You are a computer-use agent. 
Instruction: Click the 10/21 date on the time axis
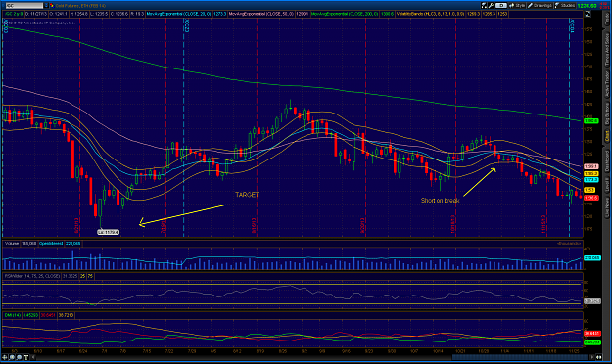pos(459,351)
